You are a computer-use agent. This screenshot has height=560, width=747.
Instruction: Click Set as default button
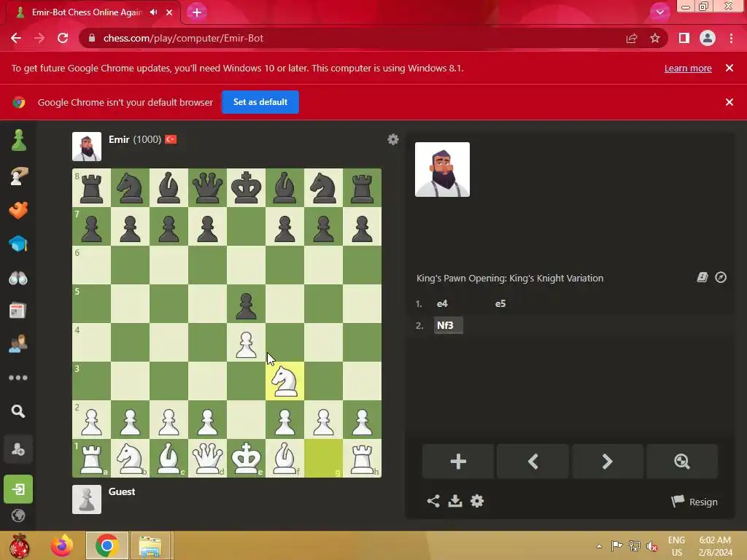point(260,102)
